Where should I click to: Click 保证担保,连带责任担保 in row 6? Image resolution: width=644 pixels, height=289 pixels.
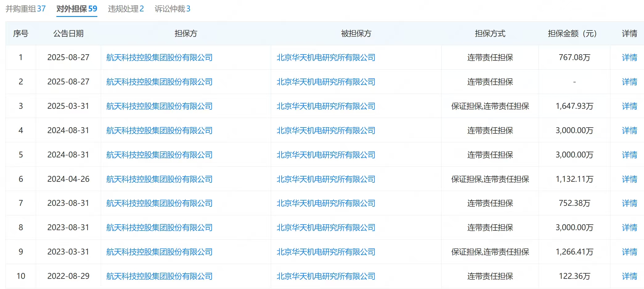click(x=490, y=179)
